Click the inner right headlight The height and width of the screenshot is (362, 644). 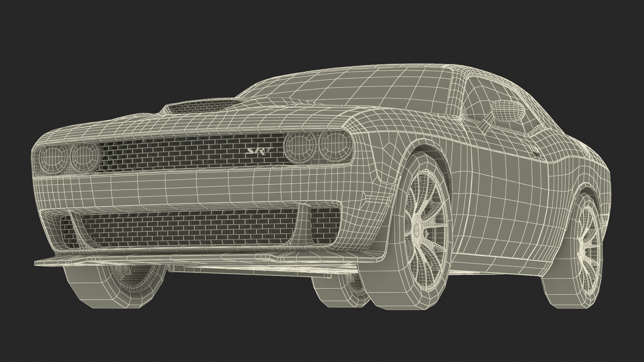[299, 146]
